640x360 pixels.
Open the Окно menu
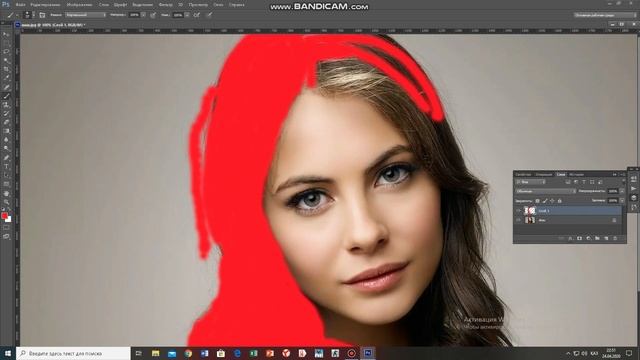[x=218, y=4]
